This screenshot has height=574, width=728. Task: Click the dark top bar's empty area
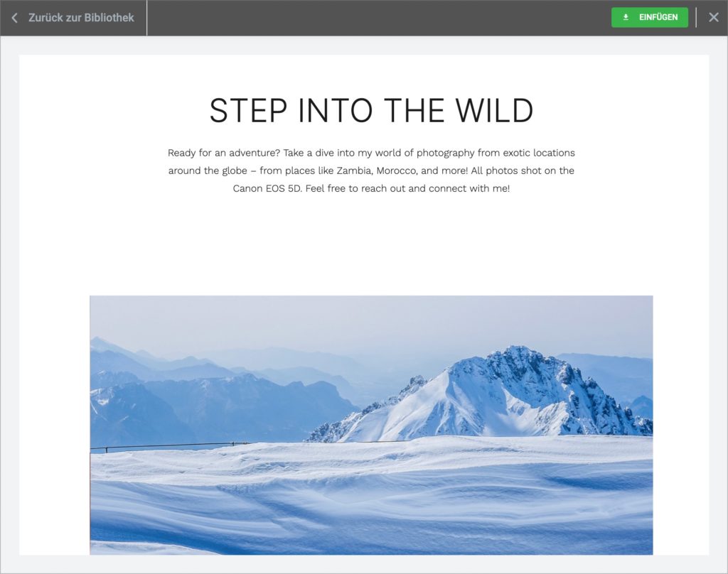(x=378, y=18)
